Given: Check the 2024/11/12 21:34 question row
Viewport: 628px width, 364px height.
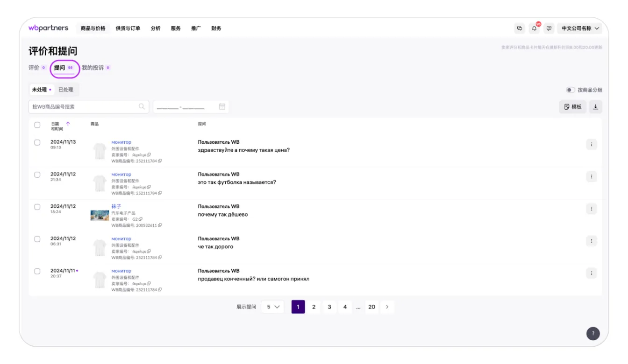Looking at the screenshot, I should point(37,175).
